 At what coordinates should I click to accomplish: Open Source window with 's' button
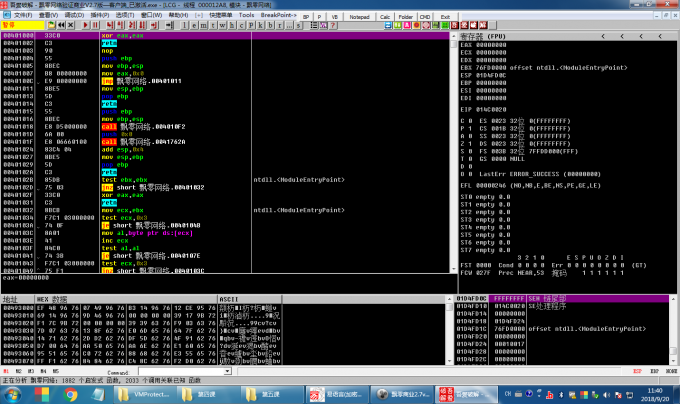tap(299, 25)
